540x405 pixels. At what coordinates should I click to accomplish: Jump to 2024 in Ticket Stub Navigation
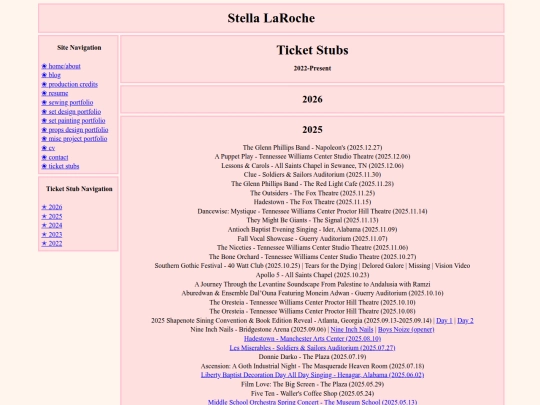pos(52,225)
